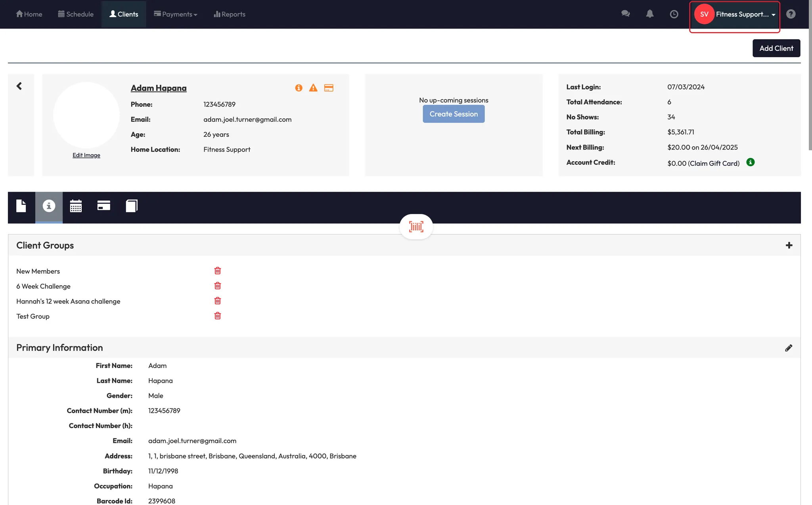Open the chat messages icon

(625, 14)
